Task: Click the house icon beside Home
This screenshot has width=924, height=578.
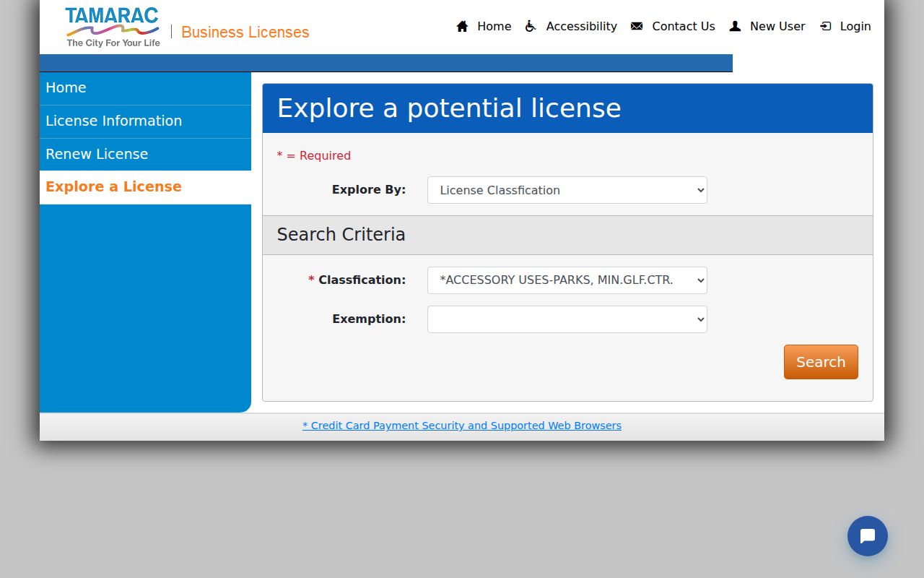Action: click(463, 26)
